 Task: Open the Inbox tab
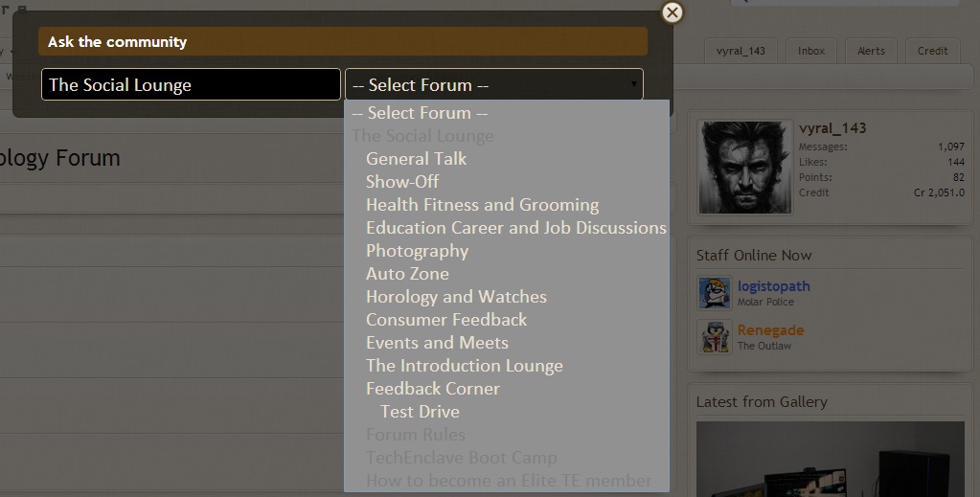tap(811, 52)
